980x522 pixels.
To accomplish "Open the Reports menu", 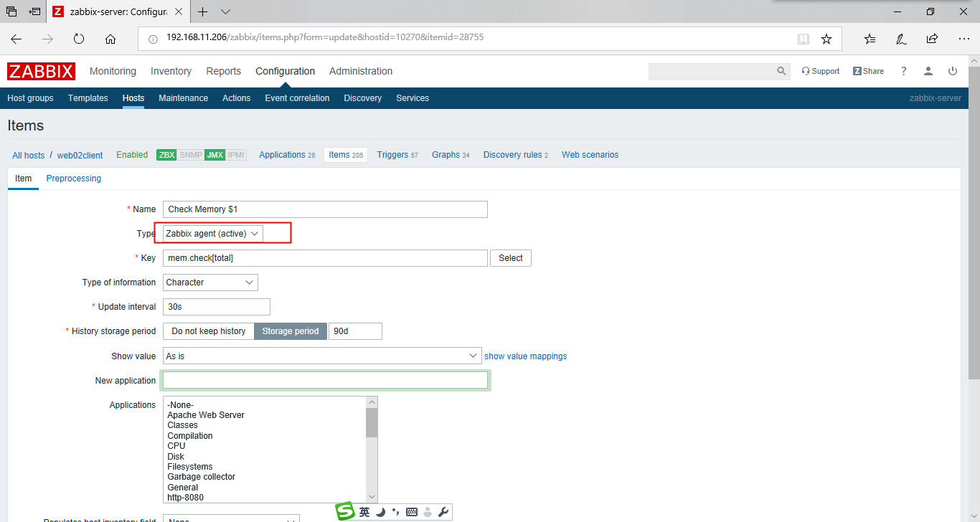I will tap(224, 71).
